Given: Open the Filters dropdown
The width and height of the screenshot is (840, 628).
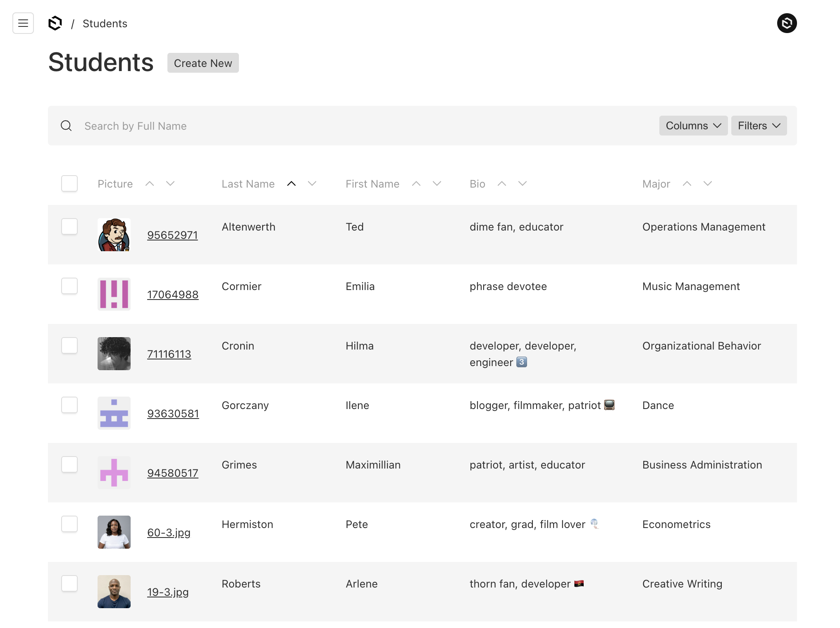Looking at the screenshot, I should (759, 126).
